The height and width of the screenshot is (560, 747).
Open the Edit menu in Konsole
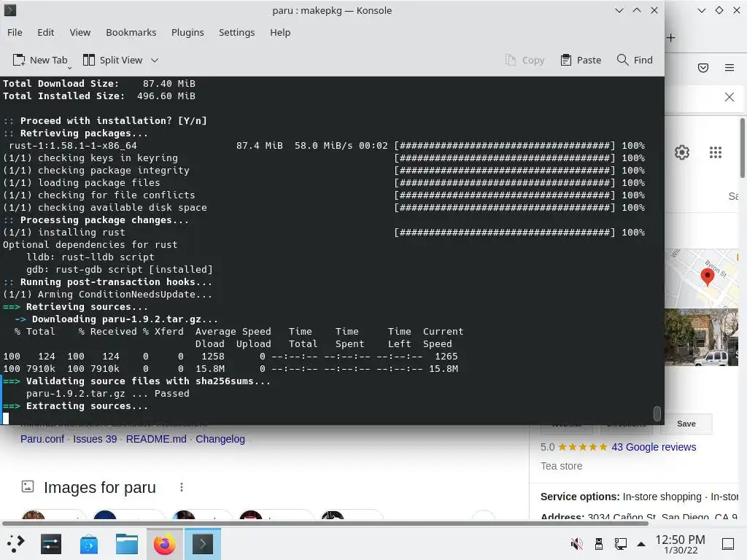click(x=46, y=32)
